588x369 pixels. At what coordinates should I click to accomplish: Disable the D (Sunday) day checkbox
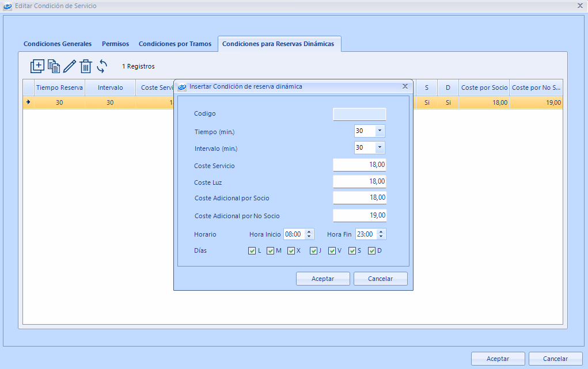pos(372,251)
